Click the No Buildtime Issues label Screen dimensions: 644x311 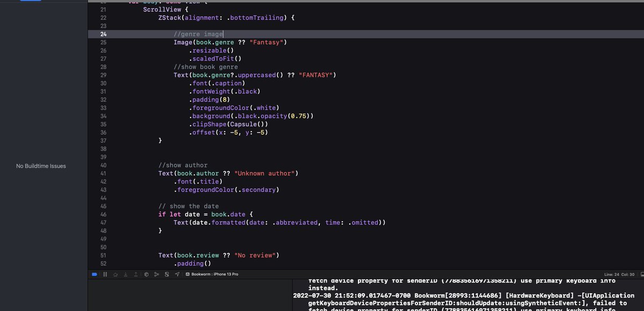coord(41,166)
